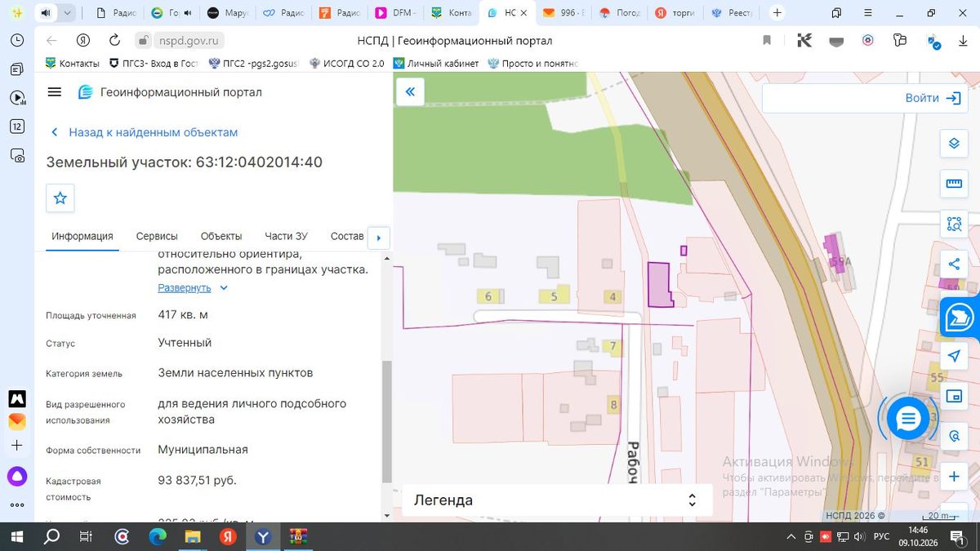Click the taskbar clock 14:46
Viewport: 980px width, 551px height.
click(916, 531)
